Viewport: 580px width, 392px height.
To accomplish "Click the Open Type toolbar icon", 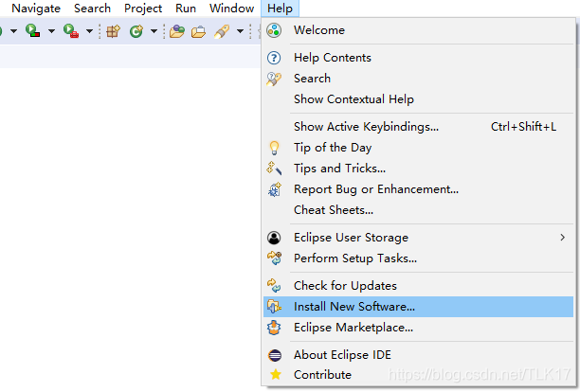I will point(177,31).
